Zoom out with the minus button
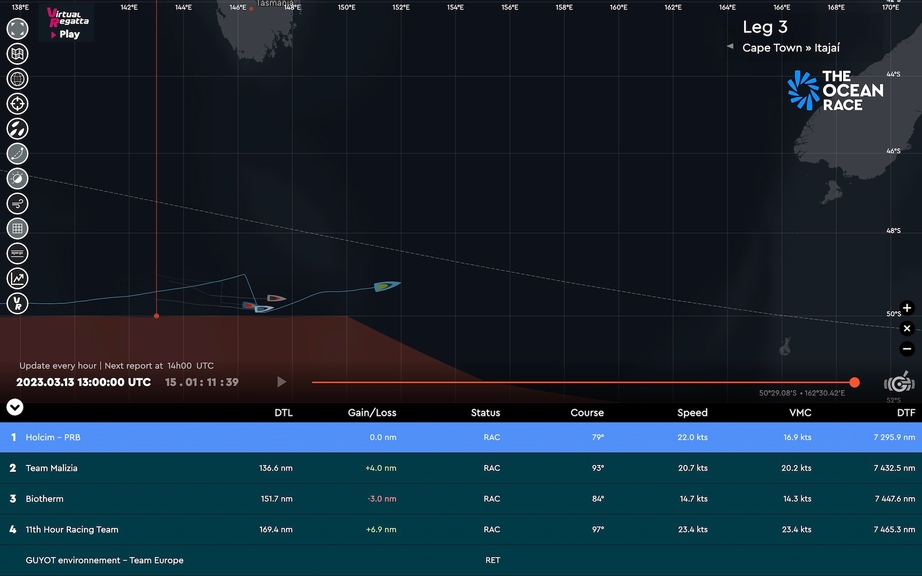 click(x=907, y=349)
